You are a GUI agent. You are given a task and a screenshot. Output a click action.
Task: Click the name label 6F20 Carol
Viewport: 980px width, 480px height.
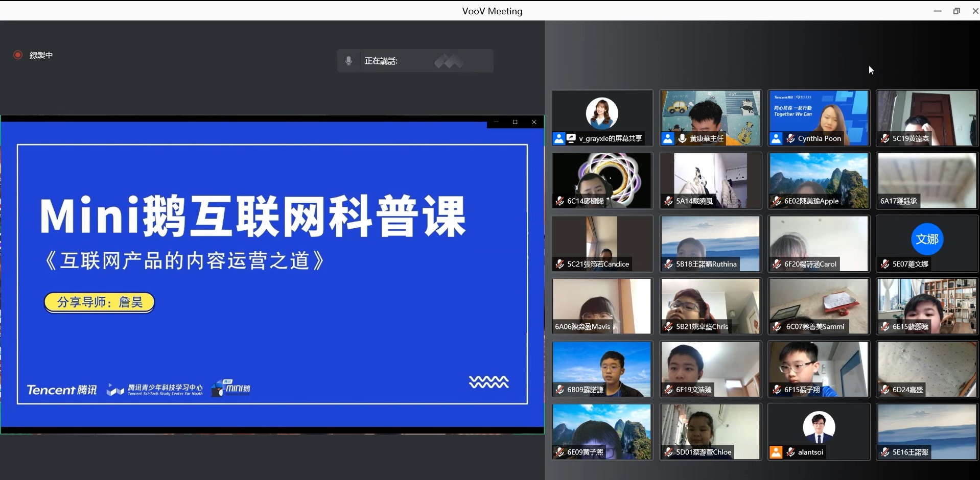810,264
